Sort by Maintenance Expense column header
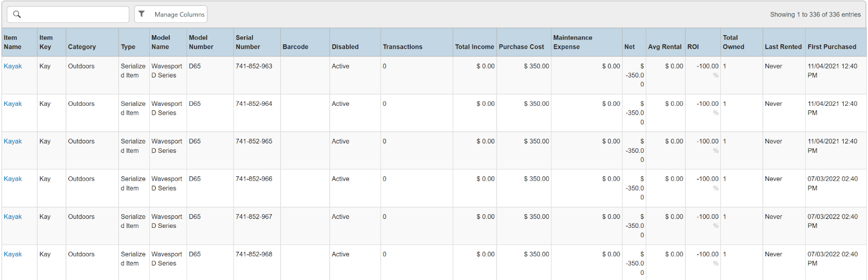 tap(572, 42)
